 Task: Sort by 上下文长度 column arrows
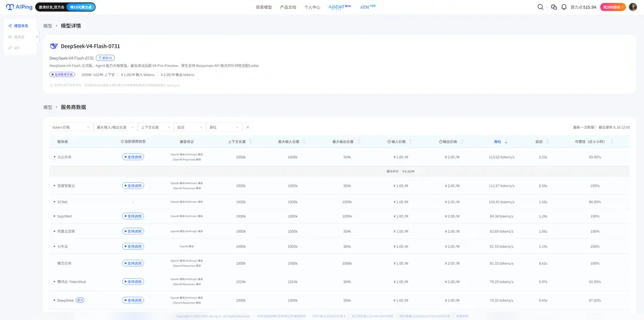click(x=250, y=141)
